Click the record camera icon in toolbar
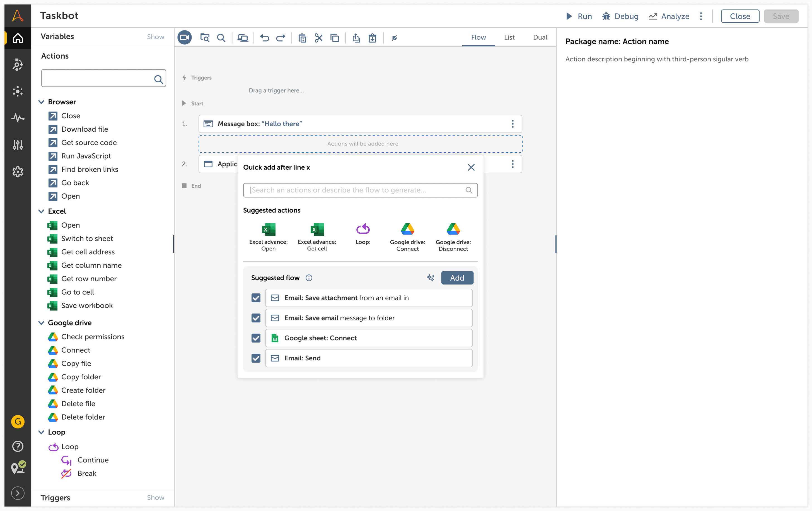 (x=184, y=37)
